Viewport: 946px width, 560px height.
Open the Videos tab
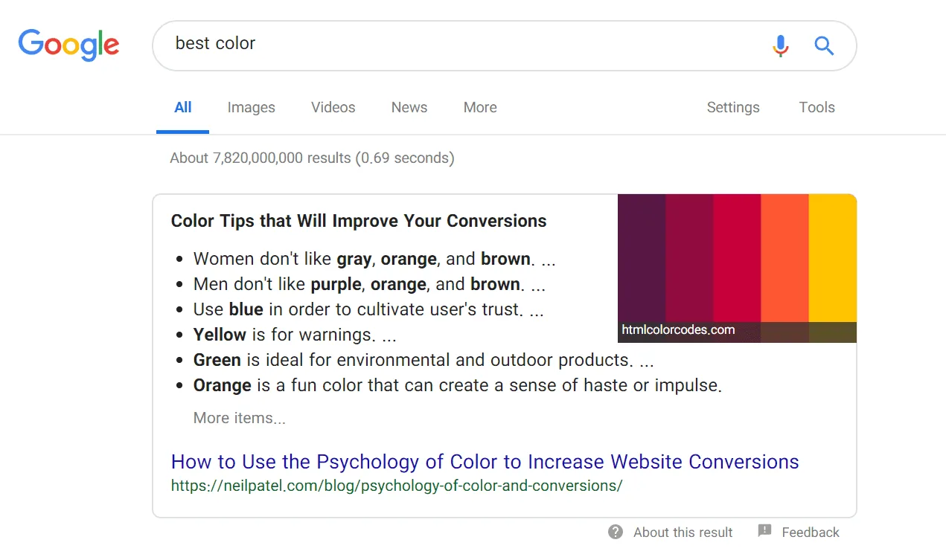point(333,108)
